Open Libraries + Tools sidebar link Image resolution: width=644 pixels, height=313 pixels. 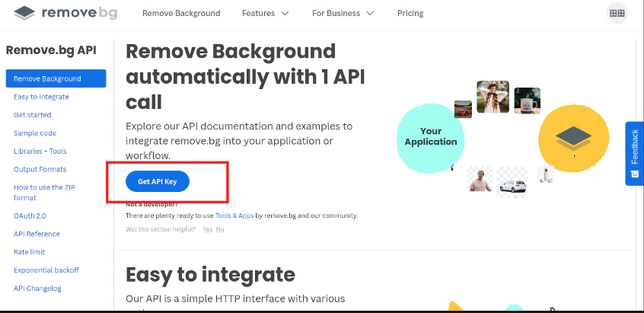(40, 151)
